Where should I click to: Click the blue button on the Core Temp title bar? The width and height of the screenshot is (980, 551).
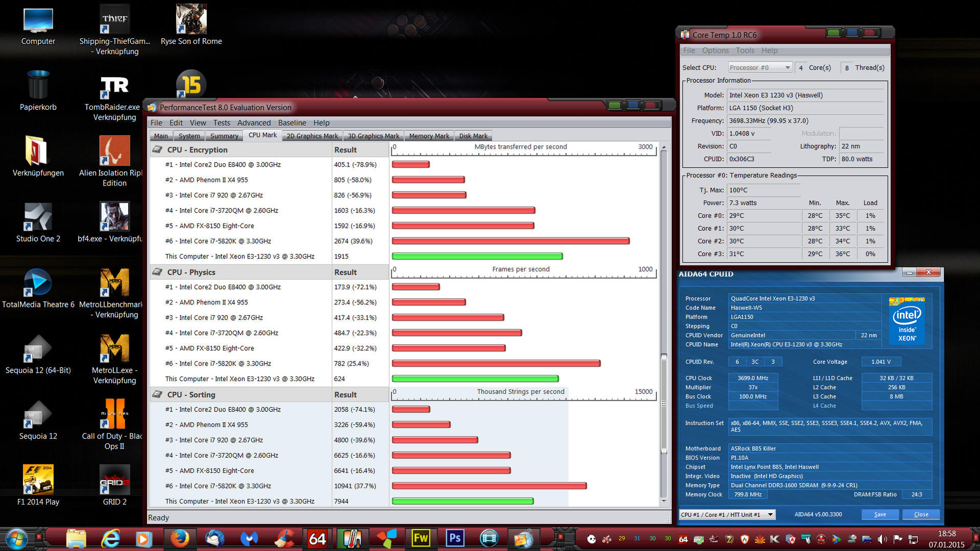point(851,33)
